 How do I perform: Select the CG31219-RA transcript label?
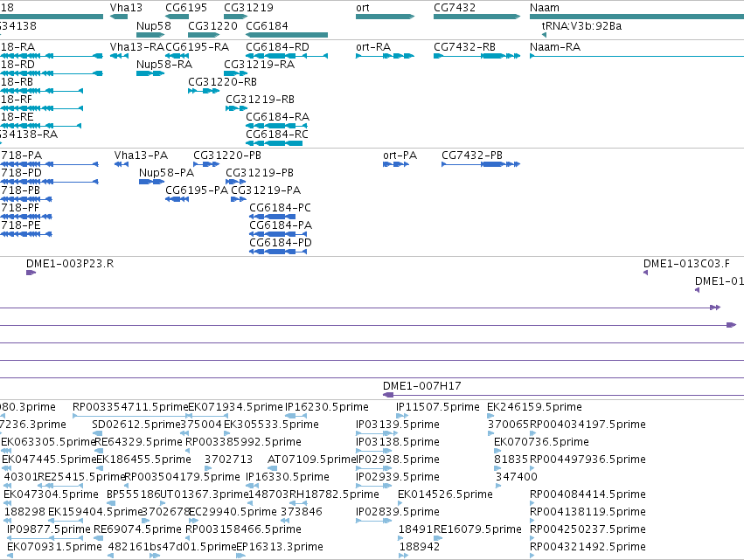259,65
